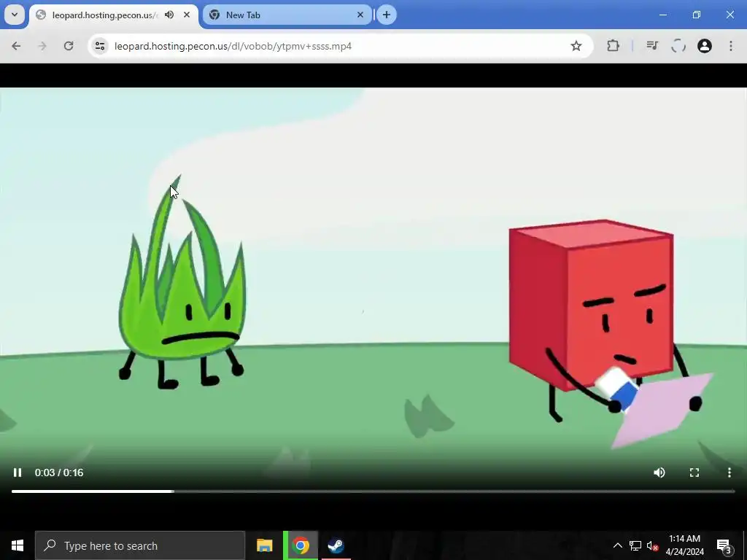This screenshot has height=560, width=747.
Task: Pause the video playback
Action: click(18, 472)
